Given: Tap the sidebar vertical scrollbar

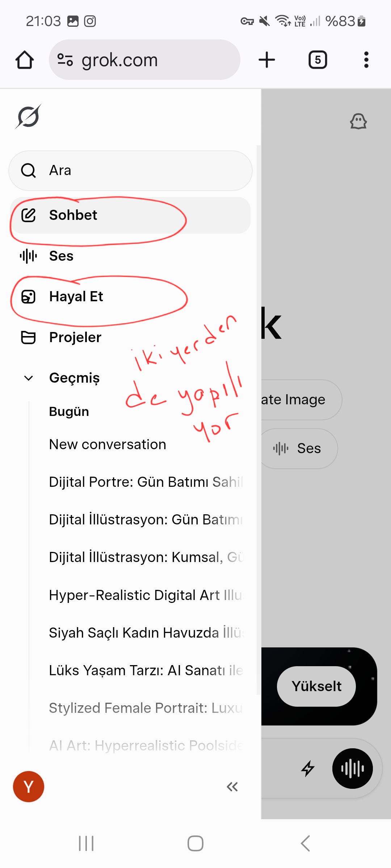Looking at the screenshot, I should tap(258, 420).
